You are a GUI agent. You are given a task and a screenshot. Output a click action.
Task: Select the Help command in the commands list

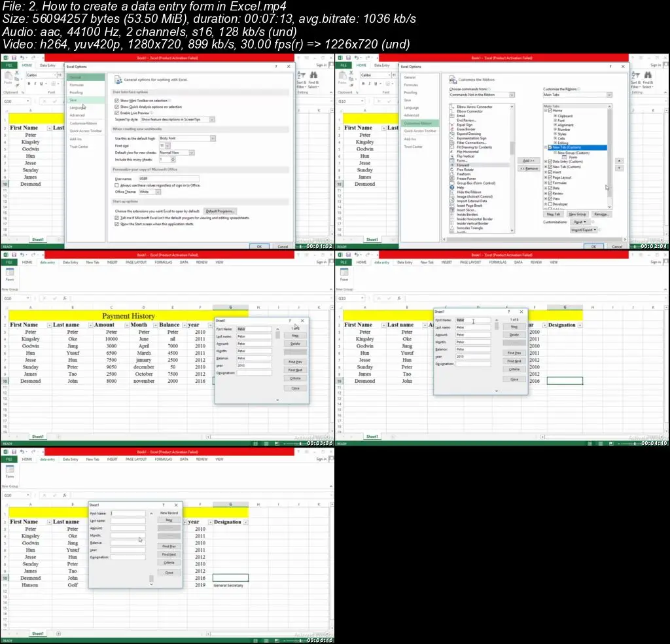[460, 188]
